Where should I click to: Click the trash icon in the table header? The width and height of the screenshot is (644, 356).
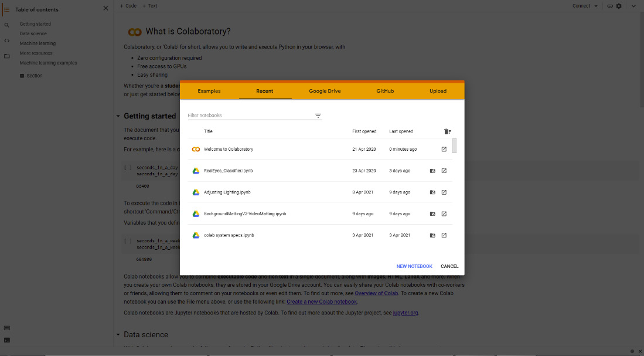click(x=447, y=131)
